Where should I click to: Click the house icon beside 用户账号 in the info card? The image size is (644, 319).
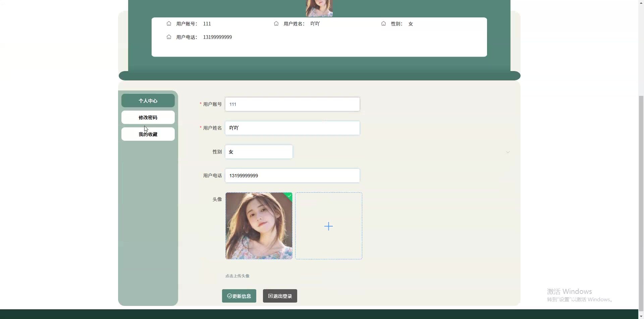click(169, 23)
